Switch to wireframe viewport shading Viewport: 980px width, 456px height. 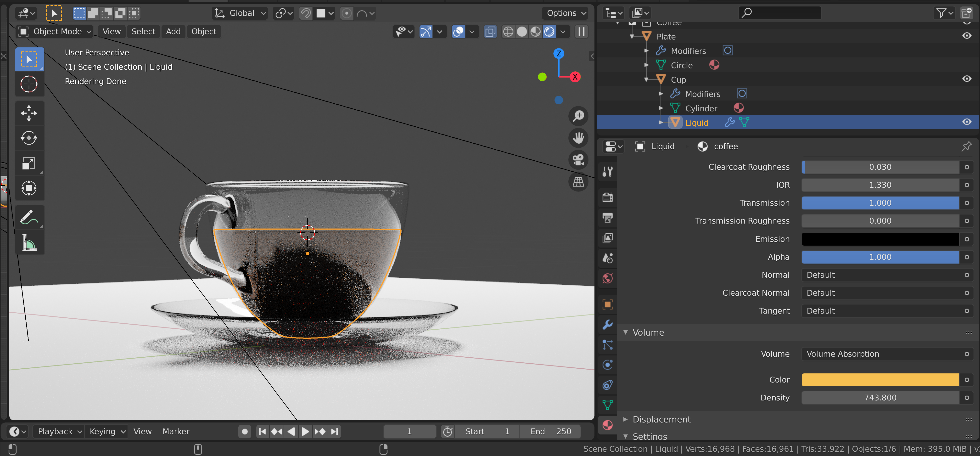508,32
